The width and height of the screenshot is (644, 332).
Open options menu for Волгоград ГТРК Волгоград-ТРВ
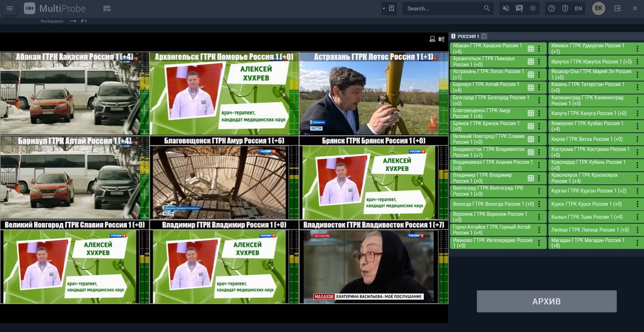[539, 191]
